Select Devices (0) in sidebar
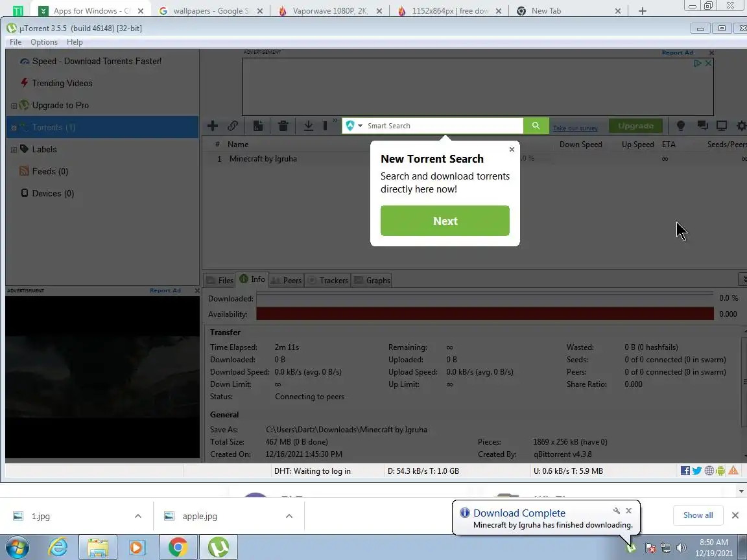Image resolution: width=747 pixels, height=560 pixels. (x=53, y=193)
